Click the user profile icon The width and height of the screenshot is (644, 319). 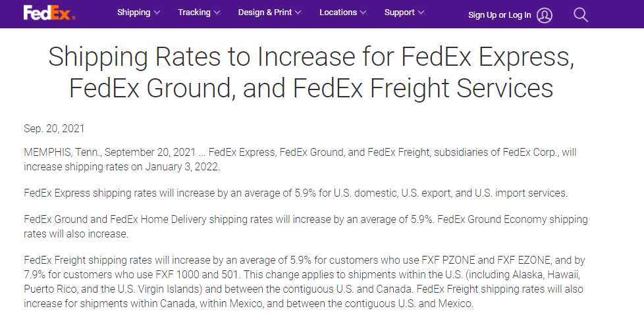pyautogui.click(x=544, y=15)
